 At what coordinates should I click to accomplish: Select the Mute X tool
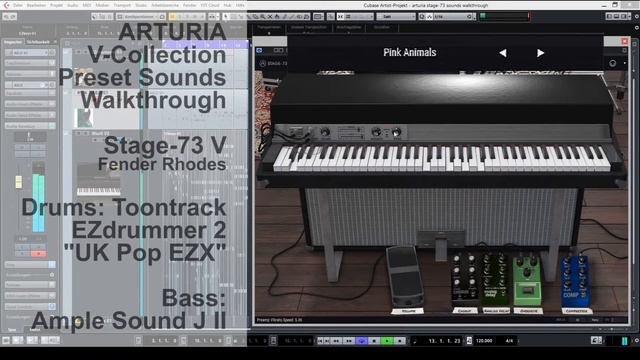coord(270,17)
